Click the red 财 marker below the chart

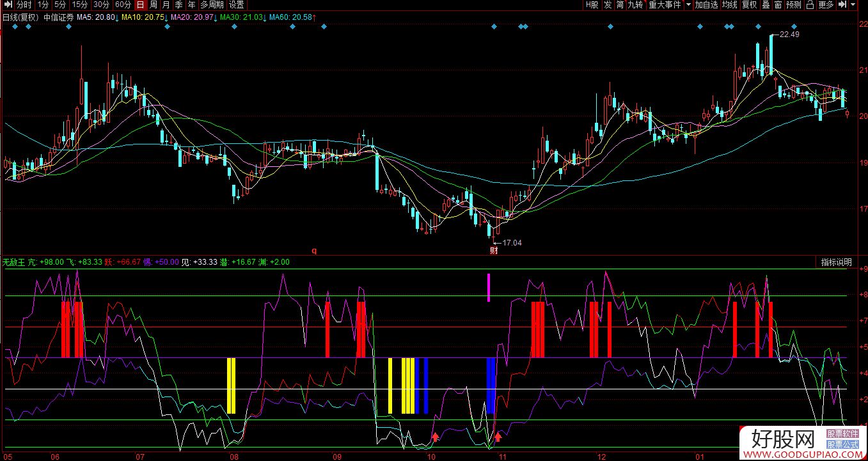[494, 251]
